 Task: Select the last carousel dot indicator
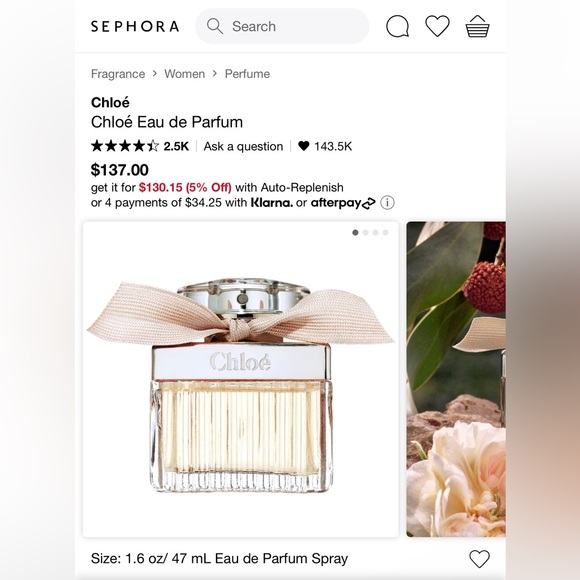[x=385, y=232]
